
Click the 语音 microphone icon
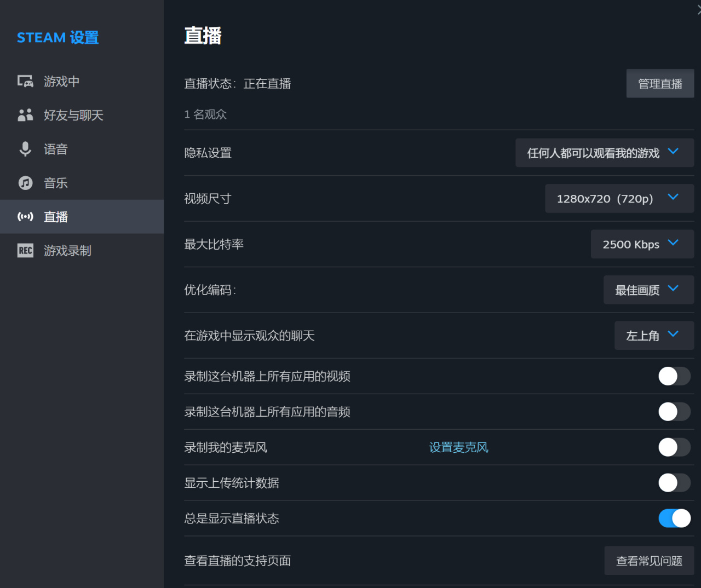point(25,149)
